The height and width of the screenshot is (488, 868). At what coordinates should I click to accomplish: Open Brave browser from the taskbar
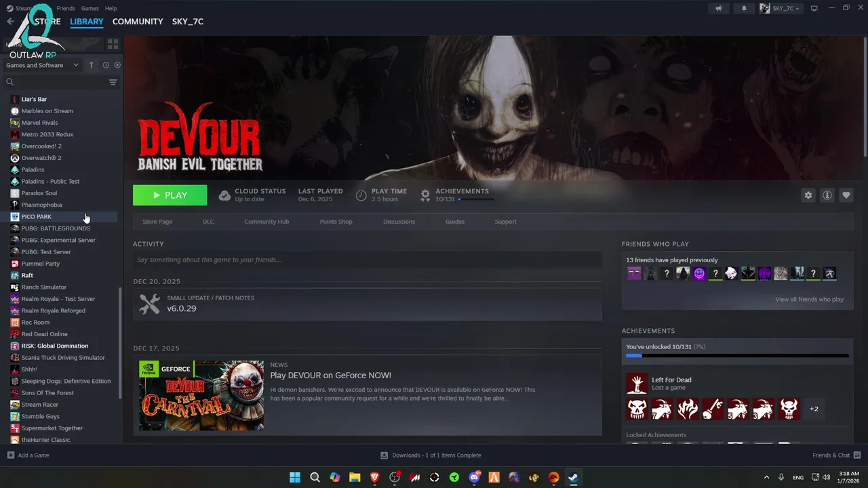click(375, 477)
